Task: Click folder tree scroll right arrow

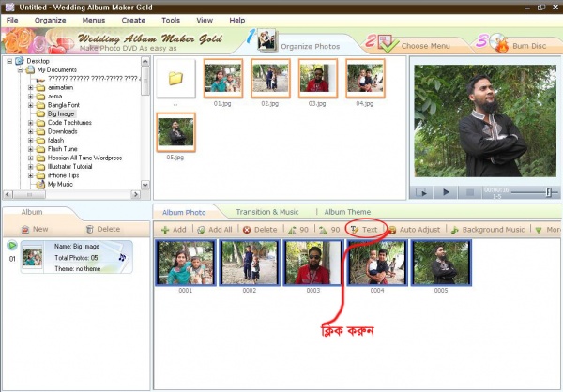Action: point(135,194)
